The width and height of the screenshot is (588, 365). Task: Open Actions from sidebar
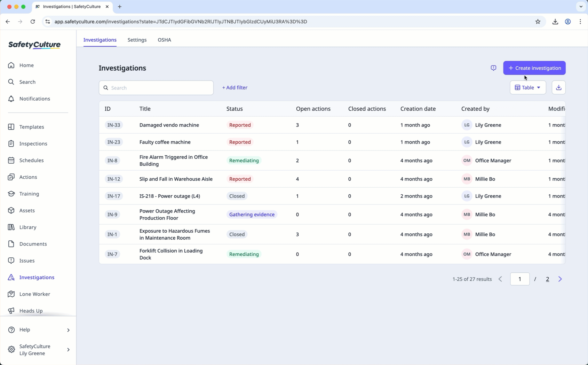click(x=28, y=177)
